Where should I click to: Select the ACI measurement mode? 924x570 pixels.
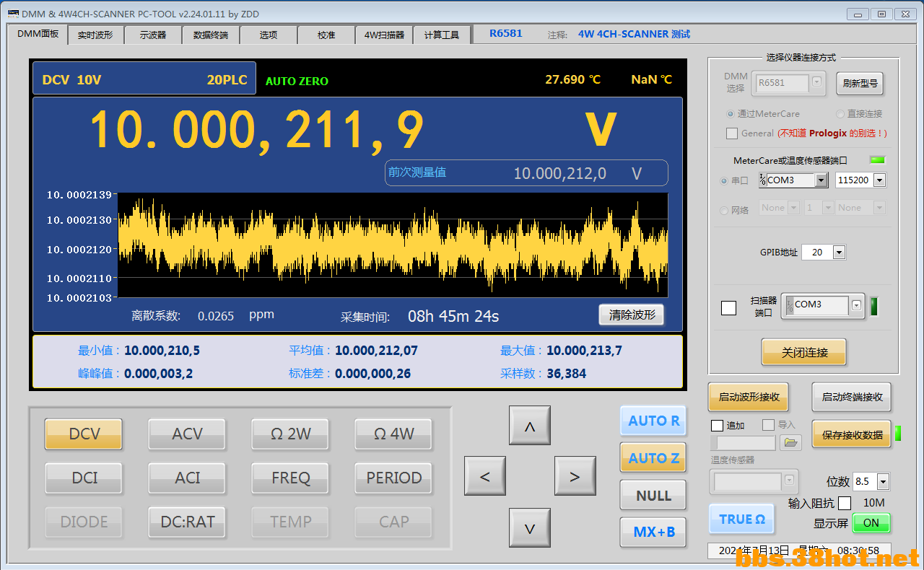pyautogui.click(x=187, y=478)
